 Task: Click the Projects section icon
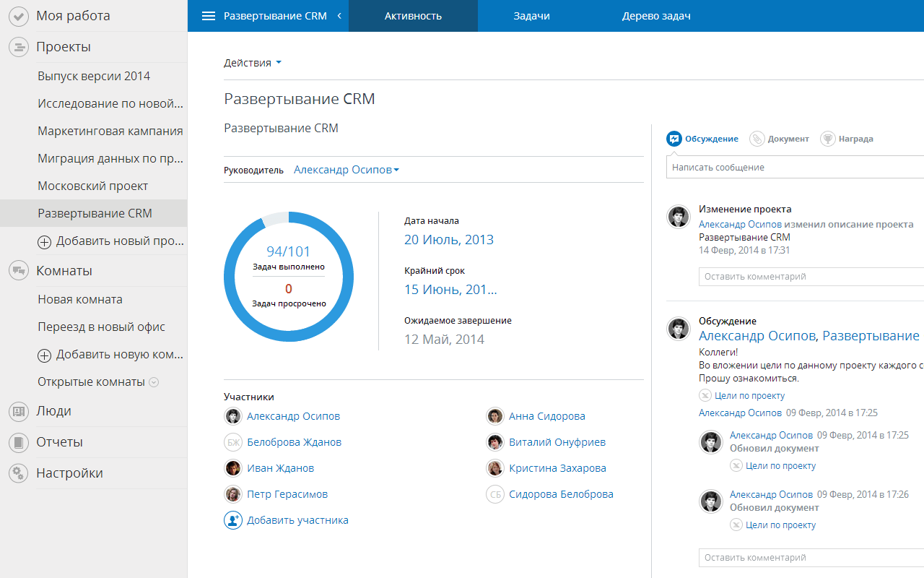coord(18,47)
